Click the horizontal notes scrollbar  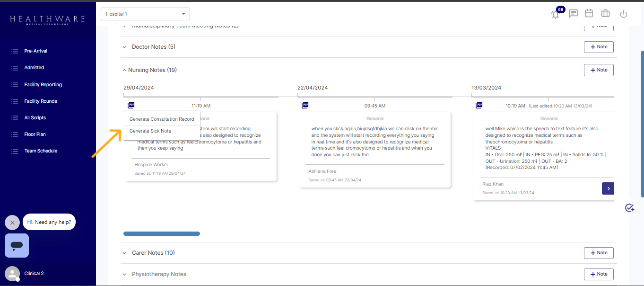coord(162,233)
